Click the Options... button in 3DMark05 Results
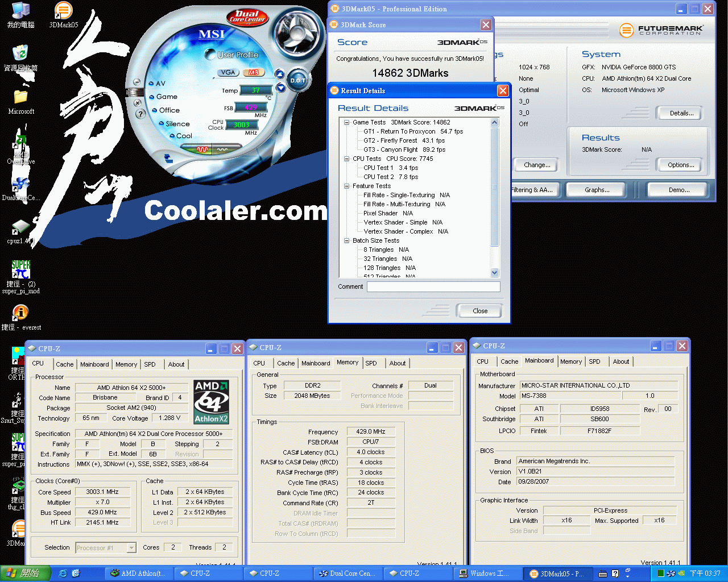728x582 pixels. point(681,165)
